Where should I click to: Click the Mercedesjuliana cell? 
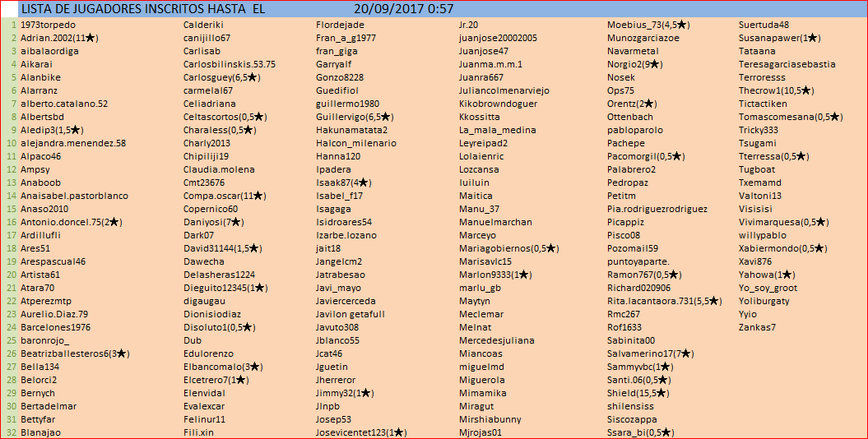(496, 340)
